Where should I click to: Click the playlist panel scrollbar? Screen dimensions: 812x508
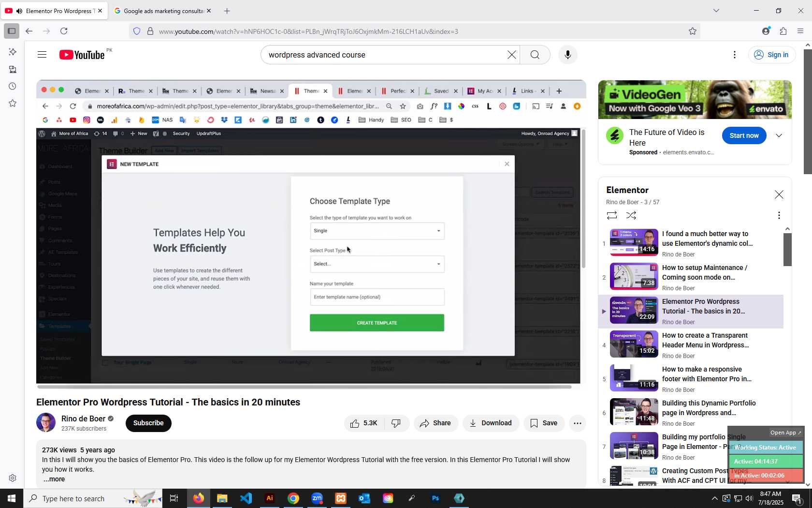787,250
